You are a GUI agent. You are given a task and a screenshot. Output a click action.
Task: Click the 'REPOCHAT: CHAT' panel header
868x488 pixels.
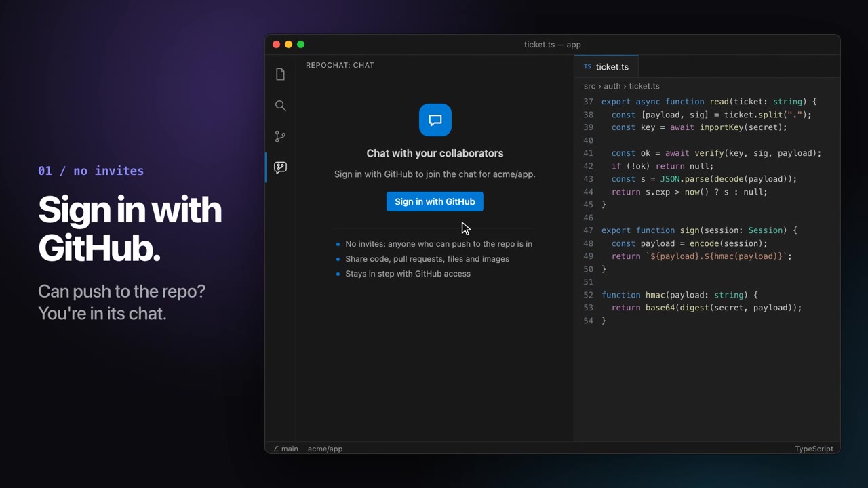(340, 65)
